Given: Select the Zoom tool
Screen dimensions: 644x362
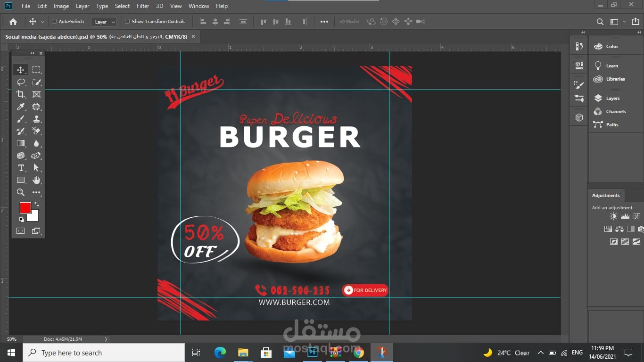Looking at the screenshot, I should point(21,192).
